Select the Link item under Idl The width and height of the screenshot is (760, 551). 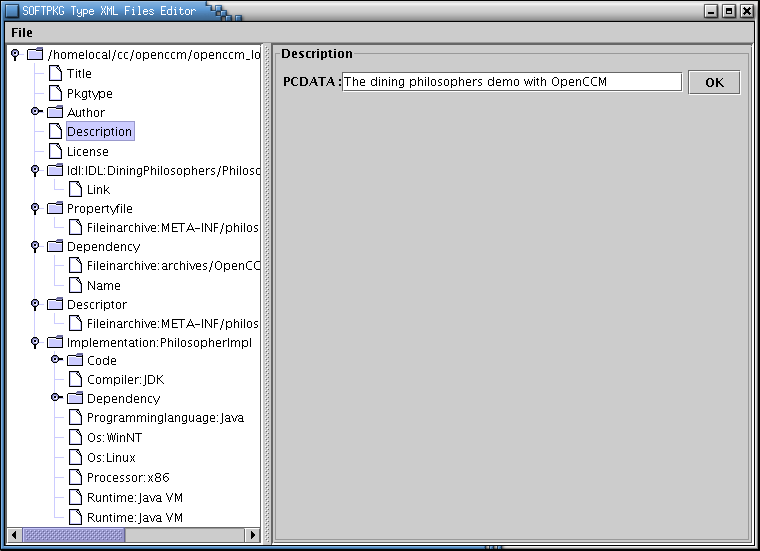point(98,189)
